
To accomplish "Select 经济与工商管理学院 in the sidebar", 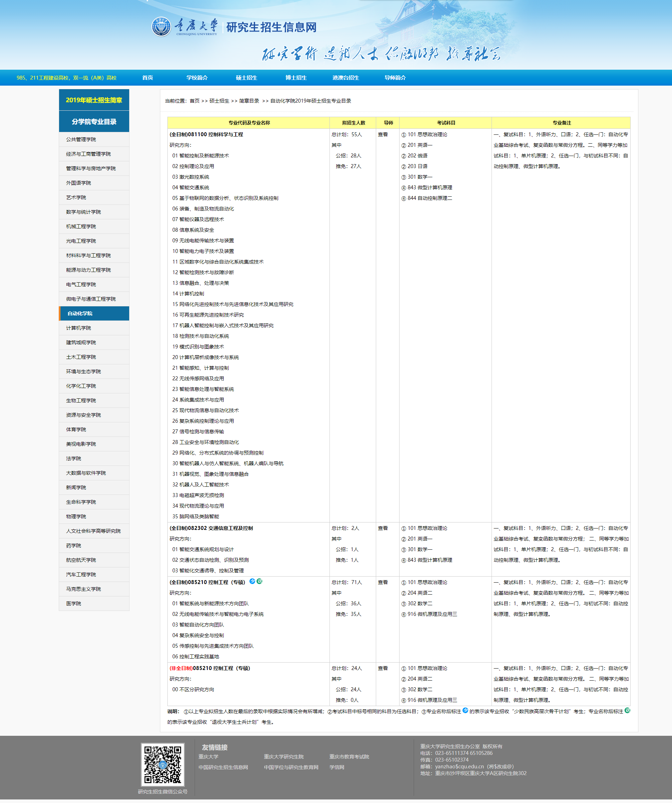I will [x=94, y=154].
